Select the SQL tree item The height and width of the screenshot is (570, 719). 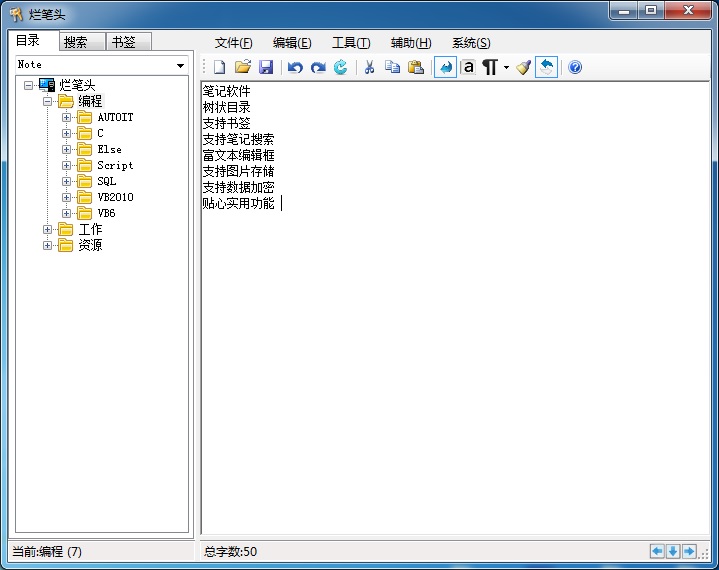click(106, 181)
